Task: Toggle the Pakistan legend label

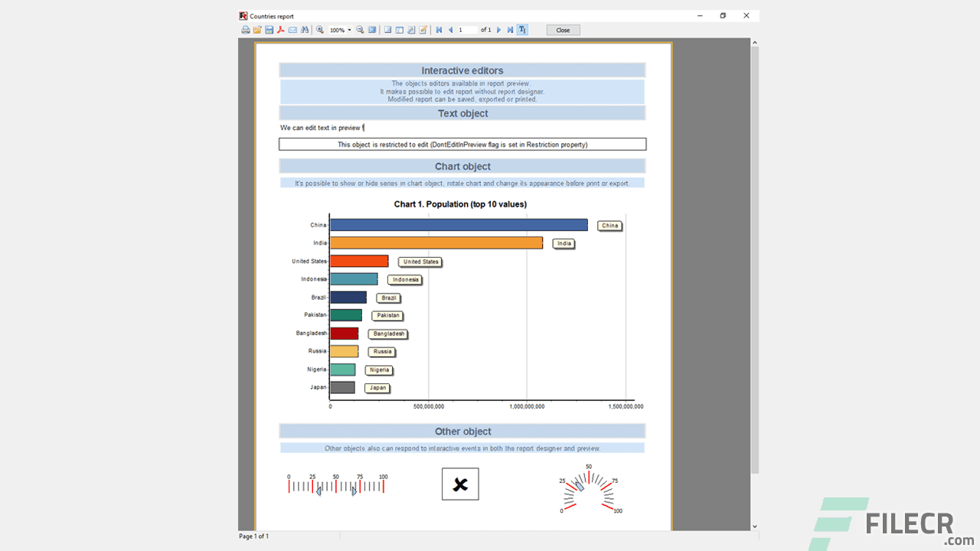Action: [x=387, y=315]
